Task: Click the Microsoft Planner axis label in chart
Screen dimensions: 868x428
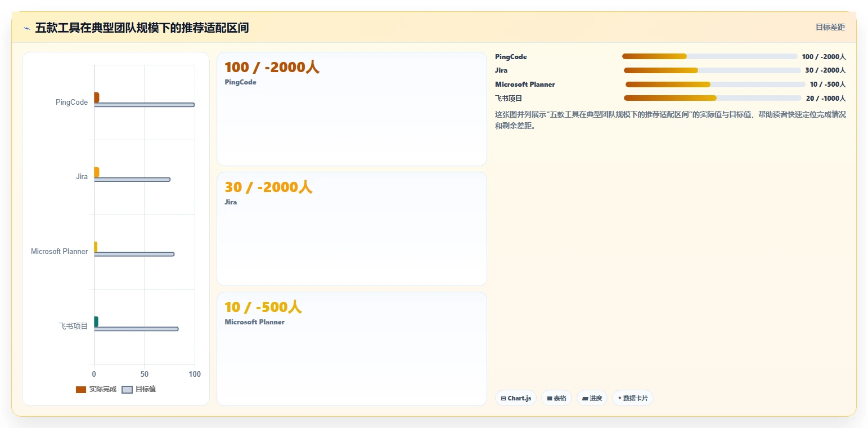Action: pos(60,252)
